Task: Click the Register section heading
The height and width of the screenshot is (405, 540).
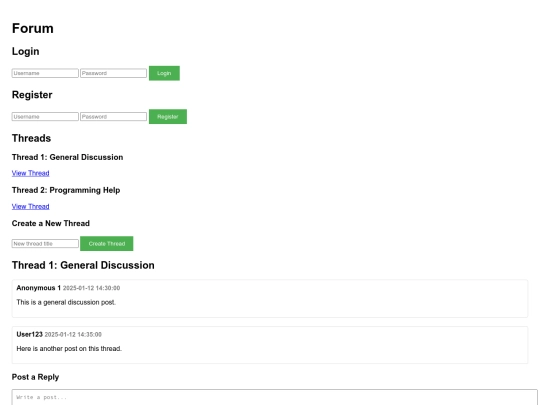Action: pos(32,95)
